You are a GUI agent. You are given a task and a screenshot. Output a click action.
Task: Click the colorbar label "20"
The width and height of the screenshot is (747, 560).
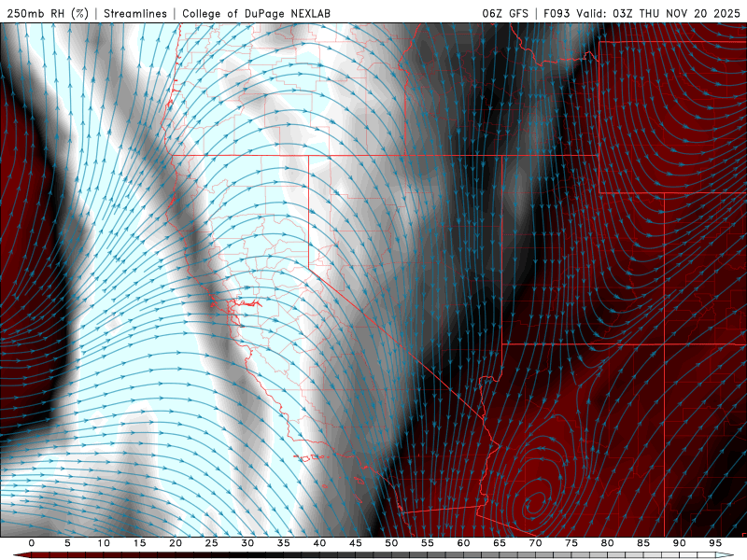coord(176,543)
